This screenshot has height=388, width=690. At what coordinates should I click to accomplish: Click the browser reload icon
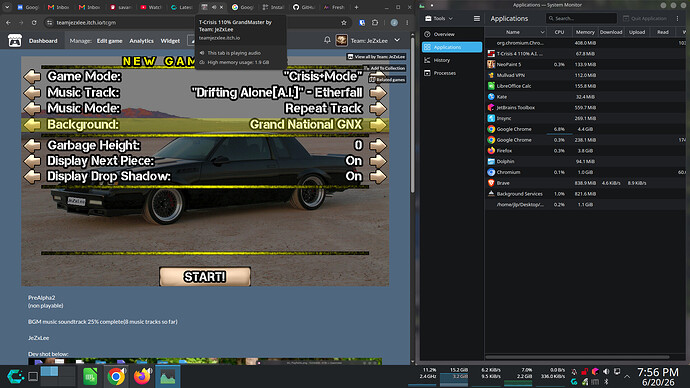[34, 22]
